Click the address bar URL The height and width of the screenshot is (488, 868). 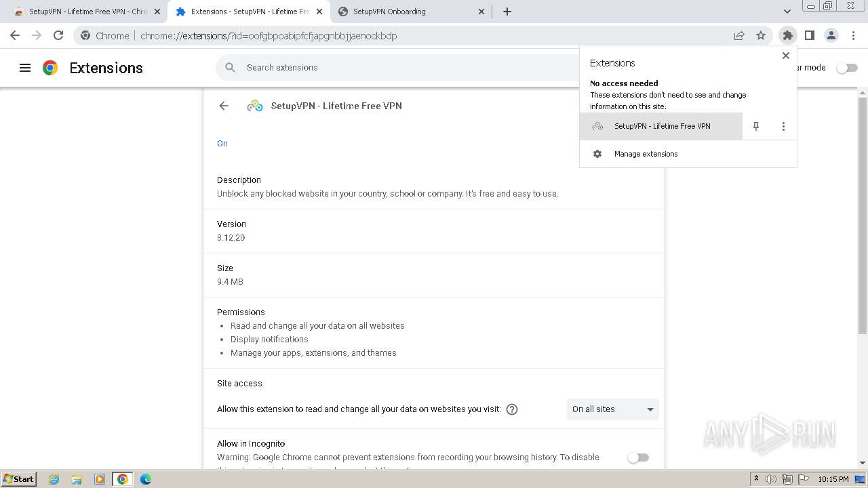click(x=269, y=36)
